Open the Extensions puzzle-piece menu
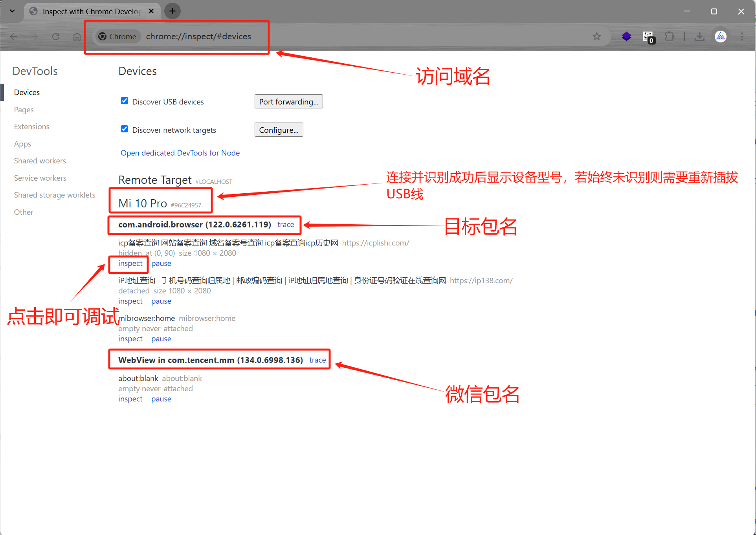Screen dimensions: 756x535 [669, 37]
